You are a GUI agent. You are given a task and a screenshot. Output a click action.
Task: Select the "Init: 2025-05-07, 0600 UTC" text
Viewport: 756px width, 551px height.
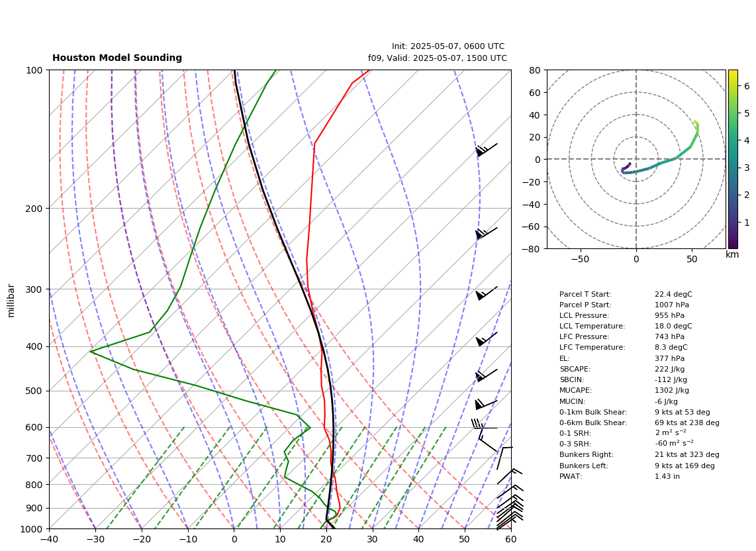pos(448,46)
